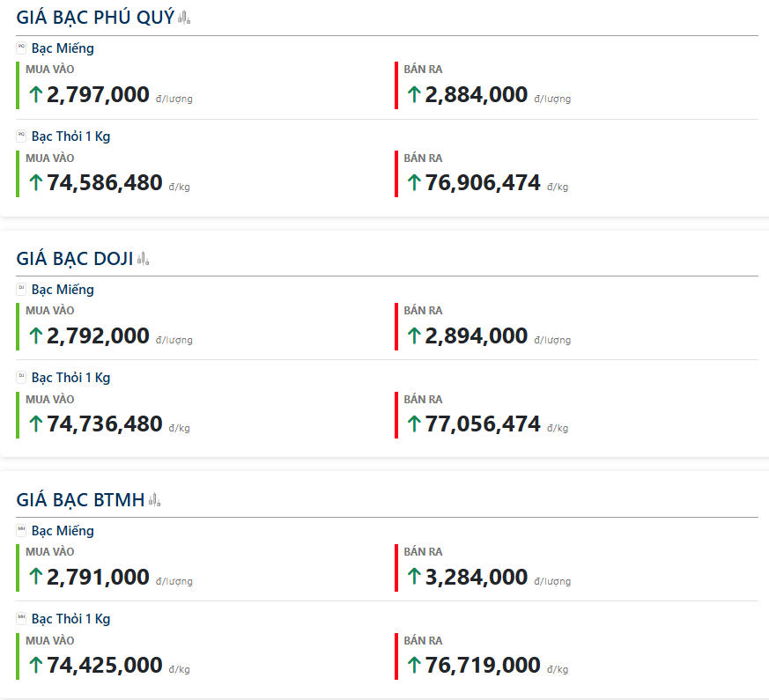Click BTMH bar buy price 74,425,000
Viewport: 769px width, 700px height.
tap(105, 665)
